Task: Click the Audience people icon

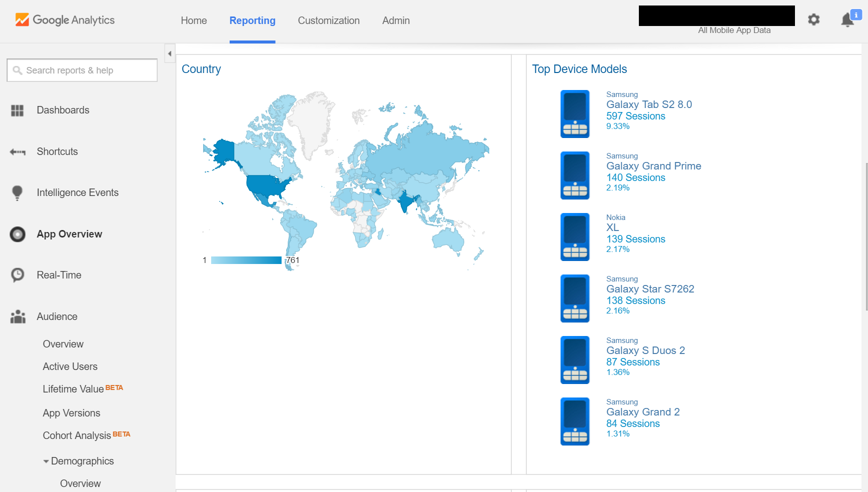Action: point(18,316)
